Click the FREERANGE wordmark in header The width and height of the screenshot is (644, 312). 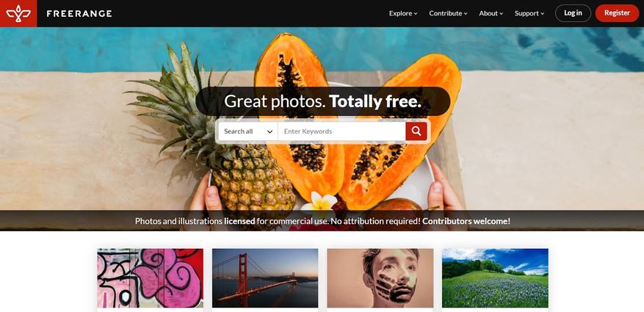point(79,13)
